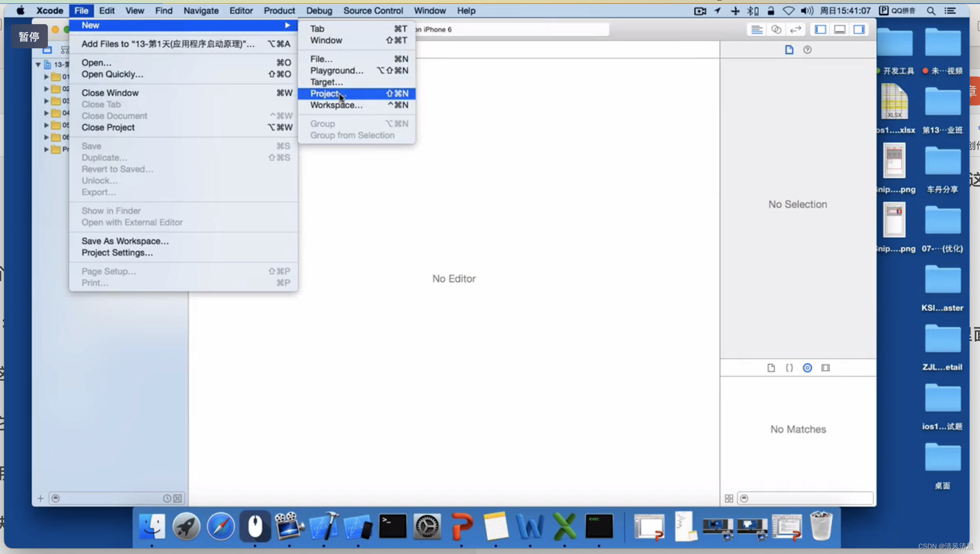Viewport: 980px width, 554px height.
Task: Select the Workspace... option
Action: click(x=336, y=105)
